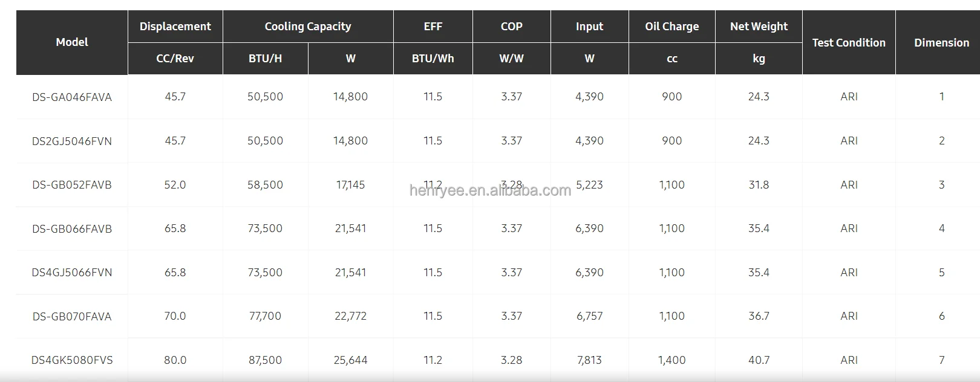Click the Model column header

coord(72,42)
